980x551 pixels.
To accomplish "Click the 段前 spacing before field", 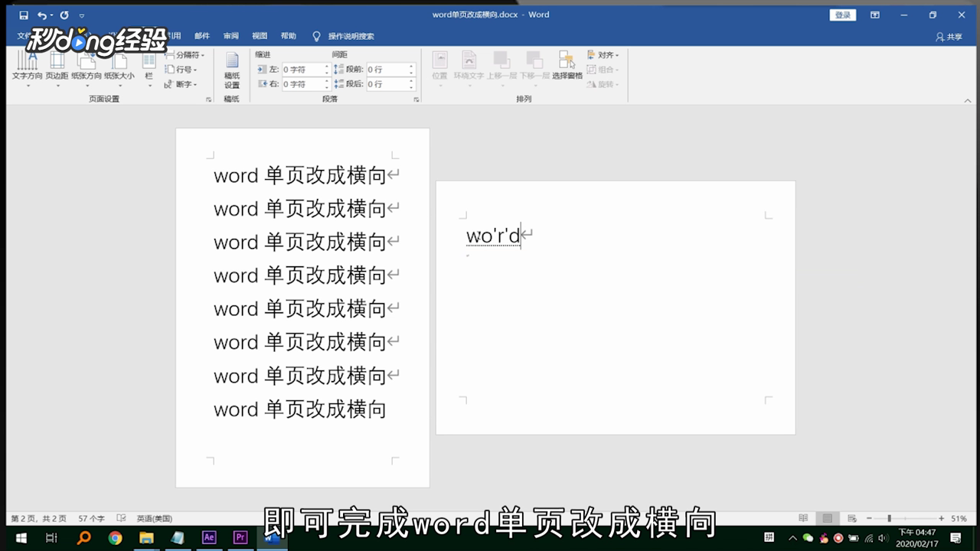I will 390,70.
